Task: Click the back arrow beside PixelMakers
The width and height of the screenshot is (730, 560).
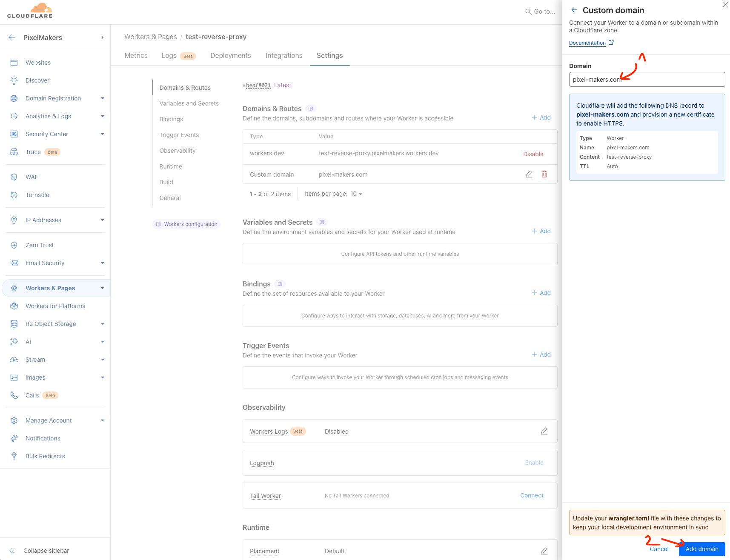Action: point(12,37)
